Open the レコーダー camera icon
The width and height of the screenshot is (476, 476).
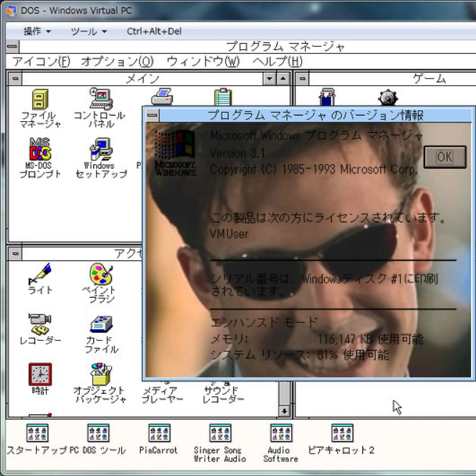tap(40, 324)
